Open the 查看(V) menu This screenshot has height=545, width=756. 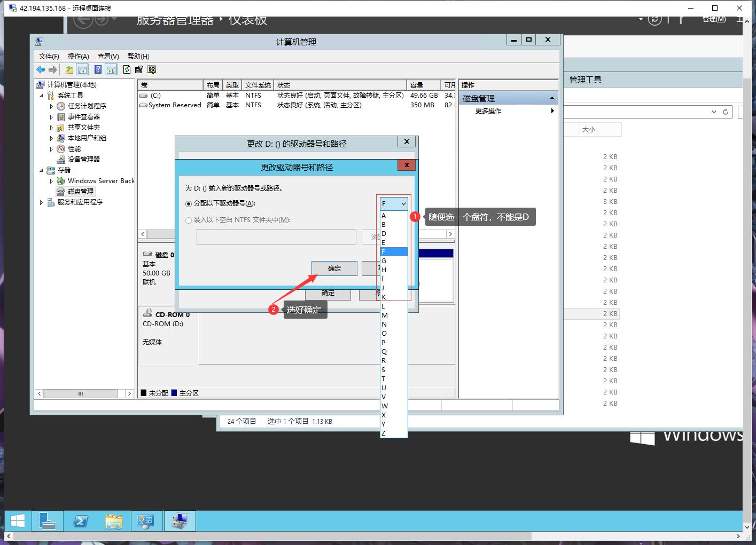(107, 56)
